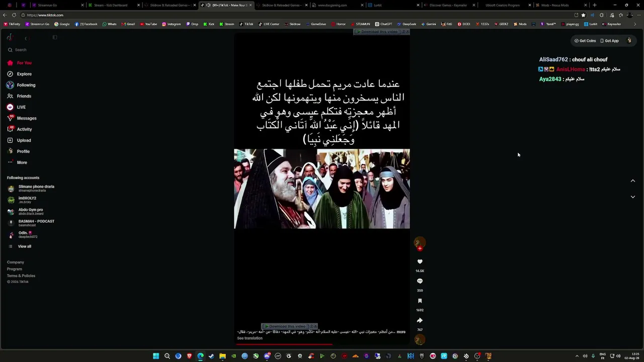Like the video with the heart icon
644x362 pixels.
pos(420,261)
